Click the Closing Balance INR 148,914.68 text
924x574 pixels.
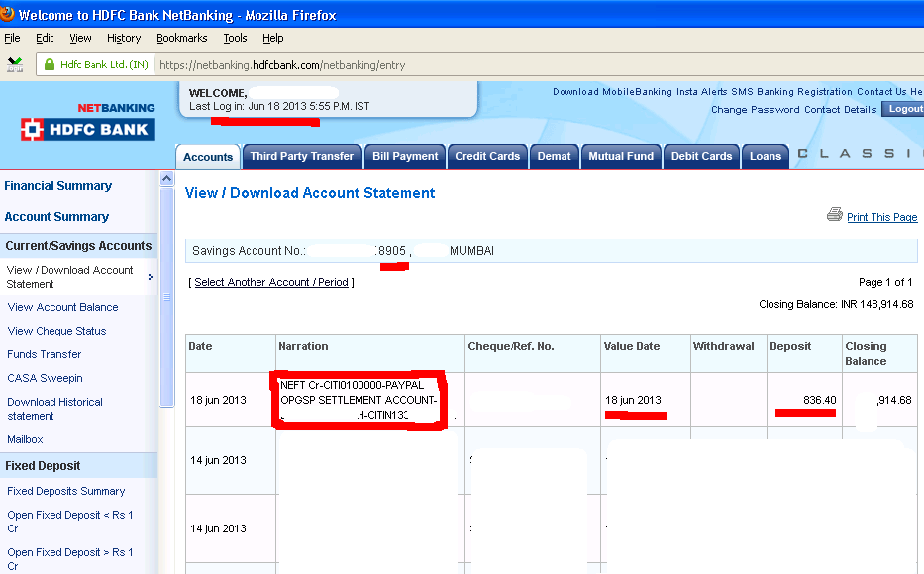click(x=836, y=305)
